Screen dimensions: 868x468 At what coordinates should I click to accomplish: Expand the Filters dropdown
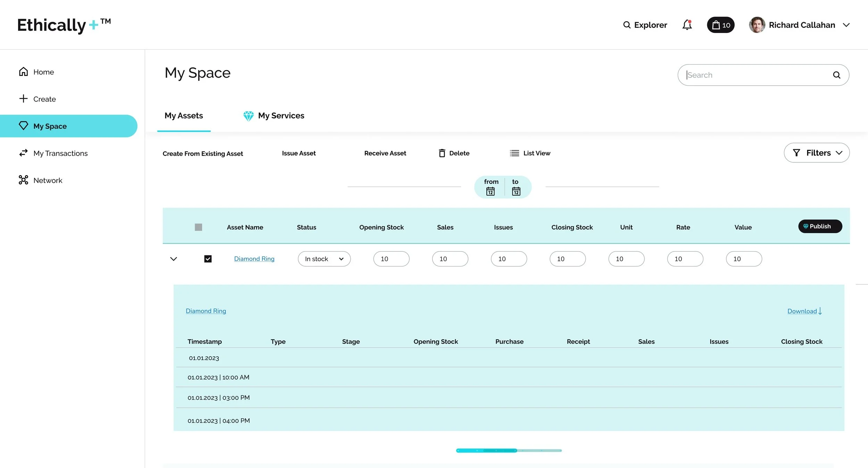[817, 153]
